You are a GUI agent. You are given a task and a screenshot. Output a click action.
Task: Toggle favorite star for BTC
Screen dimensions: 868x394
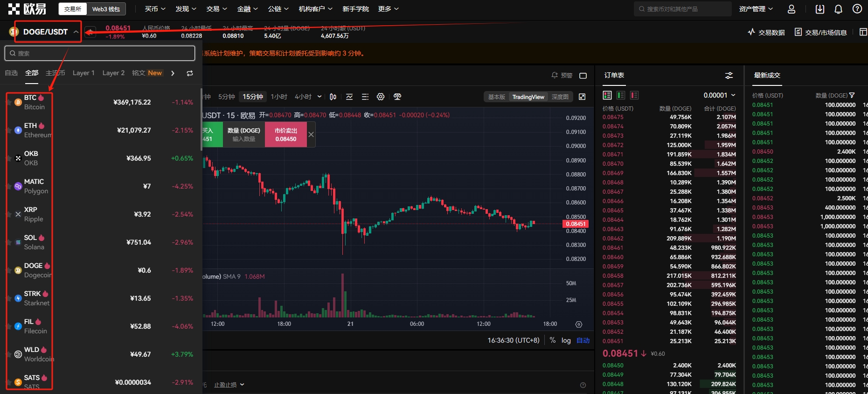pyautogui.click(x=8, y=102)
